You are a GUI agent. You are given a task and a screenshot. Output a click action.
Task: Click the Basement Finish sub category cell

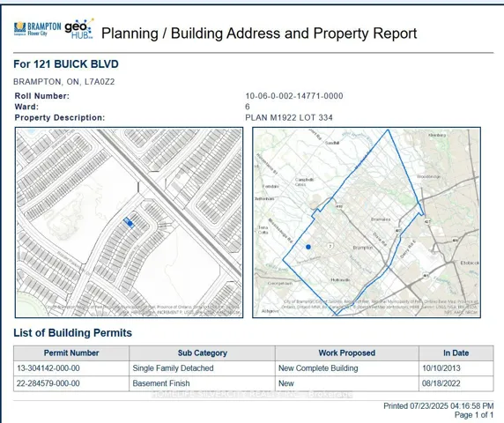(x=161, y=383)
